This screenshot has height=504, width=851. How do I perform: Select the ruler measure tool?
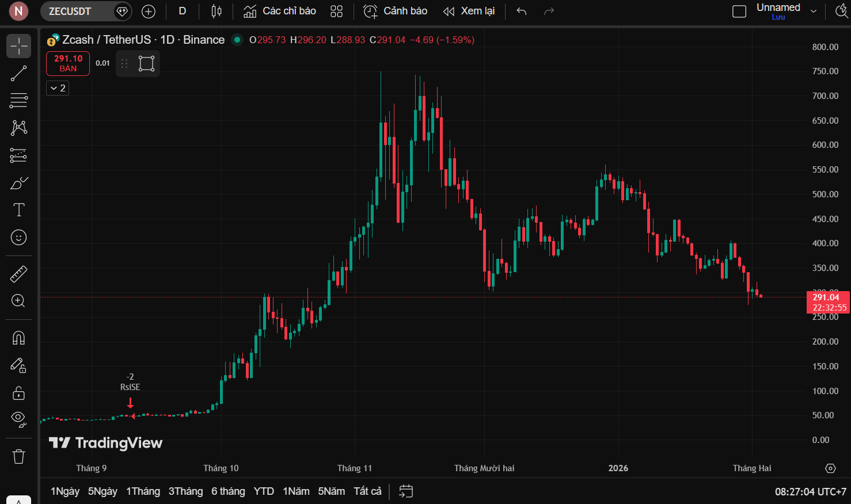18,274
